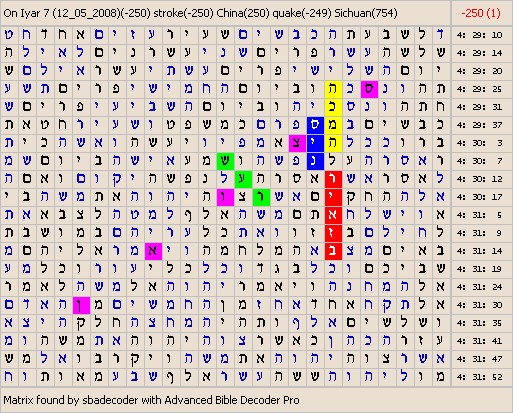
Task: Select verse reference '4: 31: 19'
Action: (479, 269)
